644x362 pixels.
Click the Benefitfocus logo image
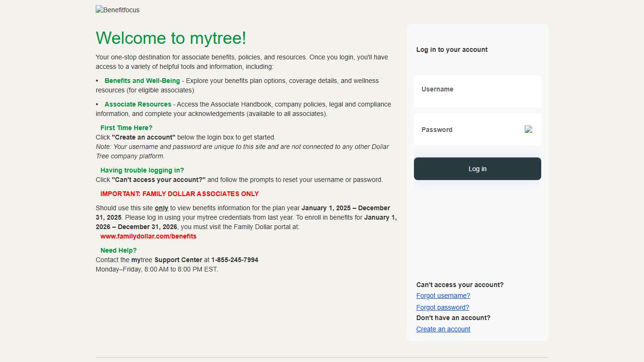click(117, 9)
